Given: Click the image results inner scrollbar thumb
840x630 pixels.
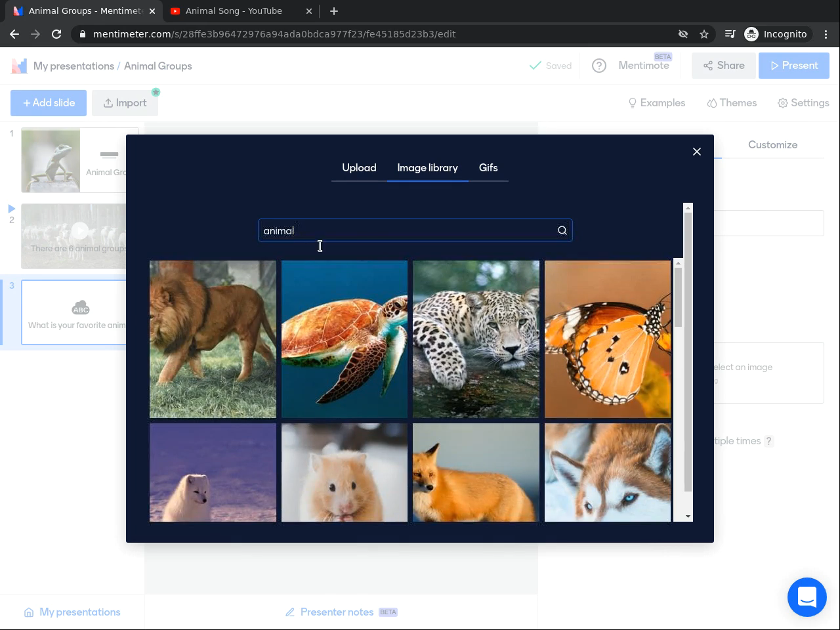Looking at the screenshot, I should click(x=679, y=297).
